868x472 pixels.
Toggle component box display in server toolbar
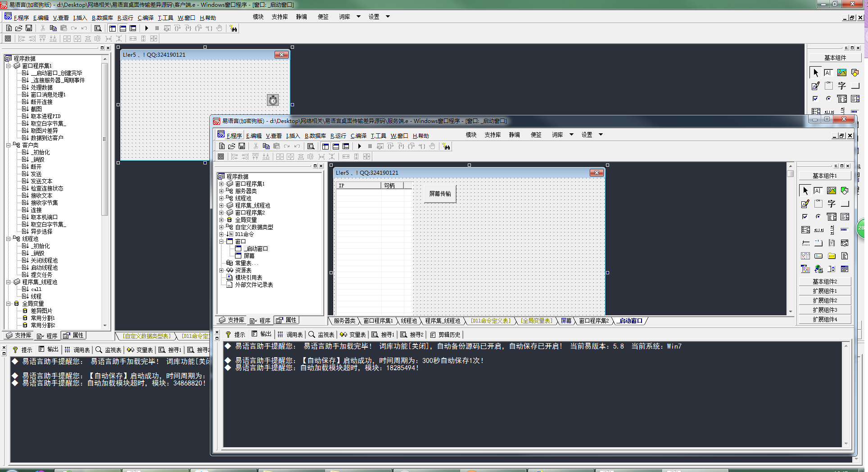click(346, 146)
